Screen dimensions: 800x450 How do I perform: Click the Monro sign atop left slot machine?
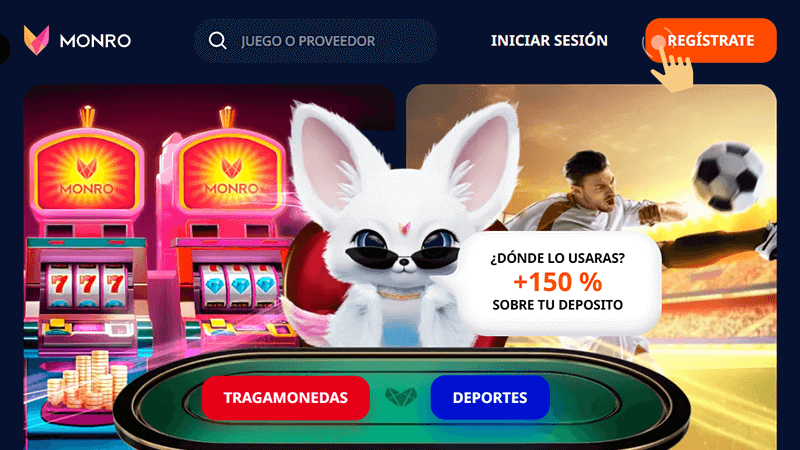pos(87,173)
